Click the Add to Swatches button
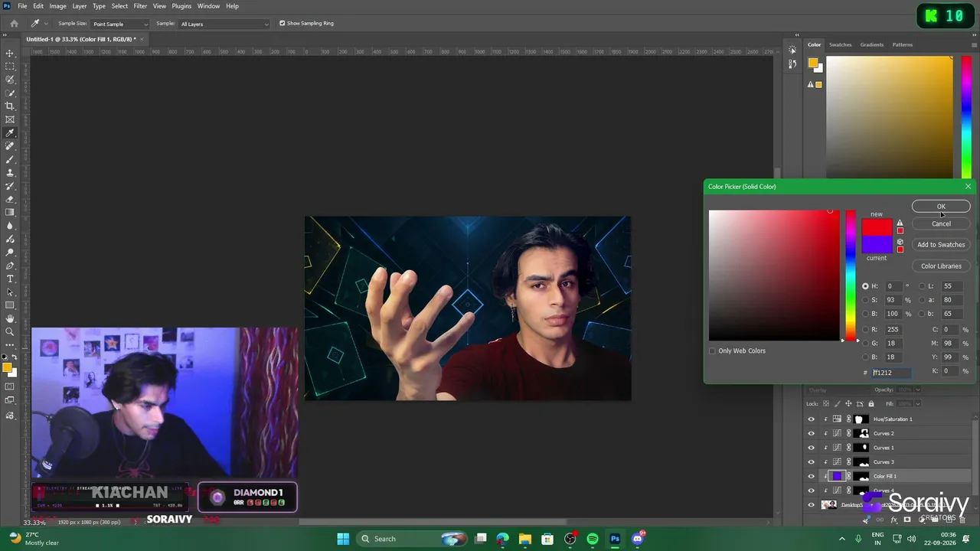 (x=941, y=245)
